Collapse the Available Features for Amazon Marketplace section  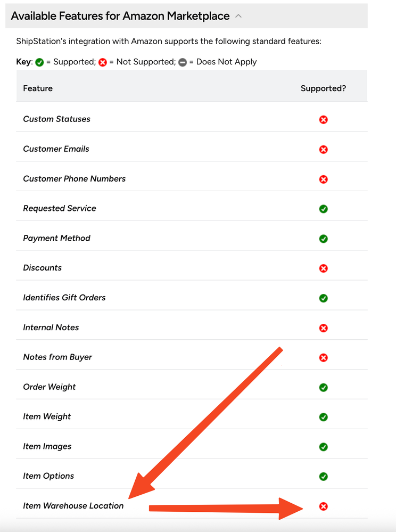pyautogui.click(x=238, y=16)
